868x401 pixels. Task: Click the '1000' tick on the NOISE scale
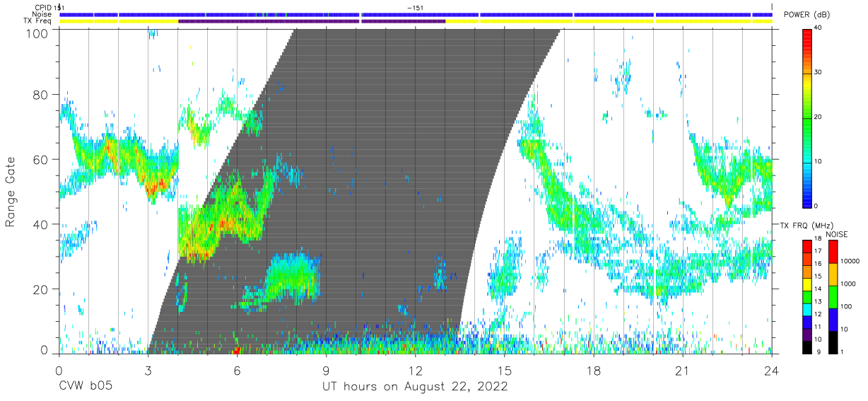tap(848, 284)
